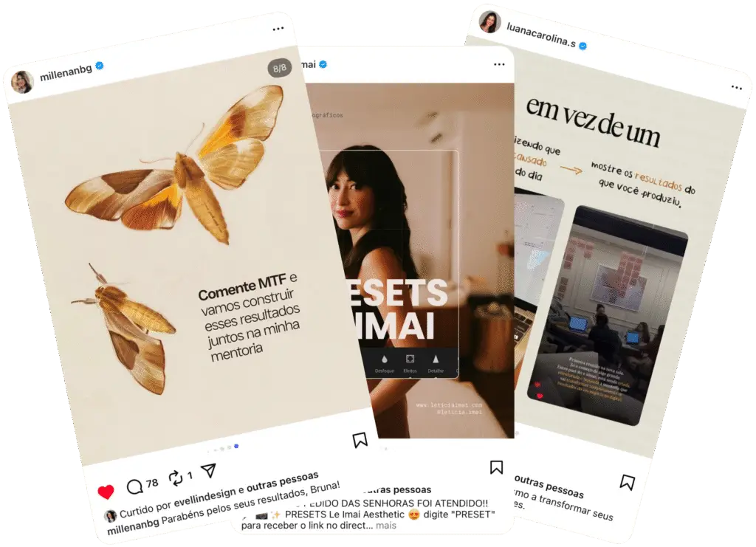This screenshot has width=756, height=547.
Task: Bookmark the luanacarolina.s post
Action: [627, 482]
